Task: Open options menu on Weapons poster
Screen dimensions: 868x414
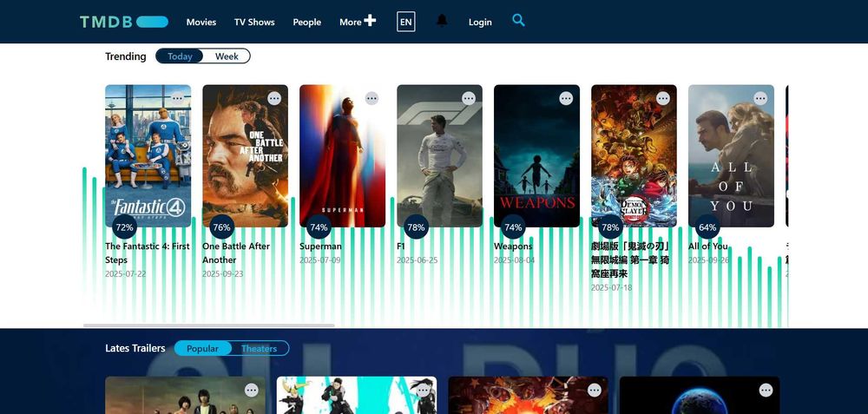Action: [566, 99]
